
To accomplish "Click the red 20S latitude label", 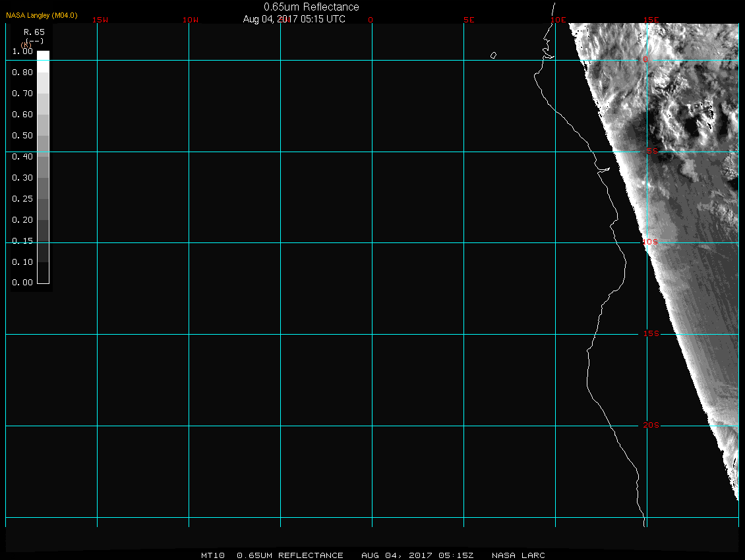I will pyautogui.click(x=650, y=426).
